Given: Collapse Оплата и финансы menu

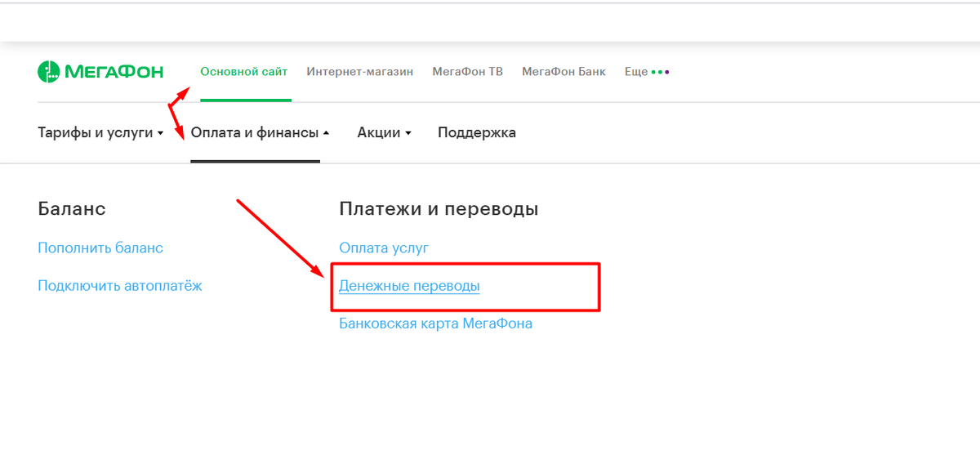Looking at the screenshot, I should [x=260, y=132].
